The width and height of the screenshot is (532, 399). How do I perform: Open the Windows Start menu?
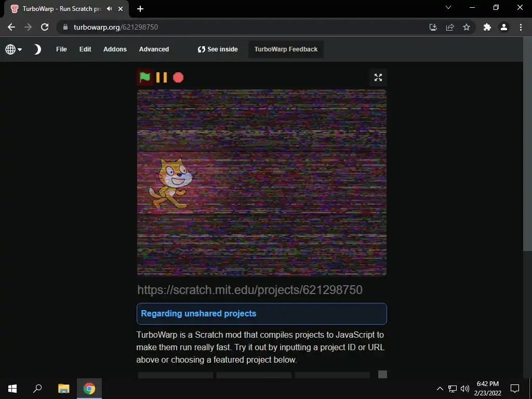click(x=12, y=389)
